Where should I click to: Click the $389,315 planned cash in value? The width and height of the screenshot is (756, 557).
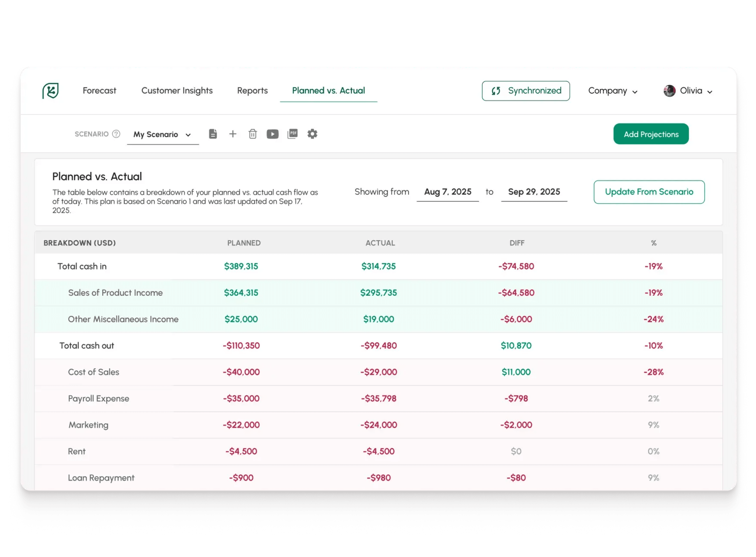241,266
